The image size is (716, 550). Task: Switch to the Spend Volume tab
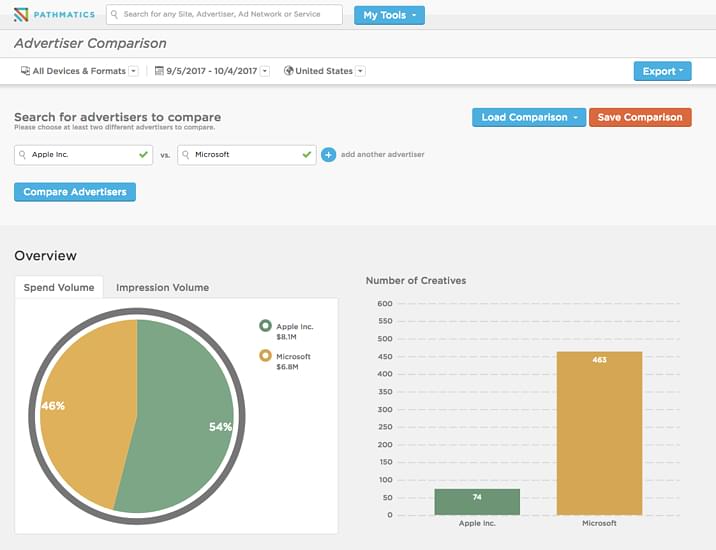(x=59, y=287)
